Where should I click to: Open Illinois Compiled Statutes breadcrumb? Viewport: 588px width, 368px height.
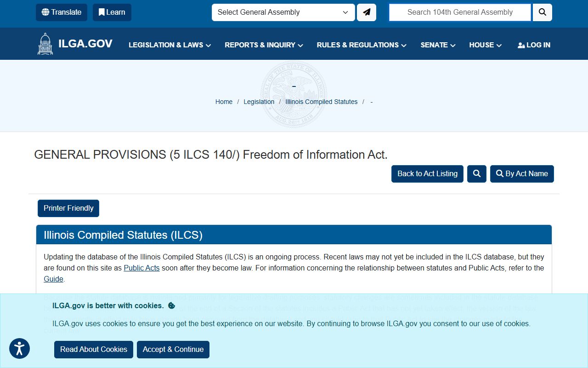point(322,102)
